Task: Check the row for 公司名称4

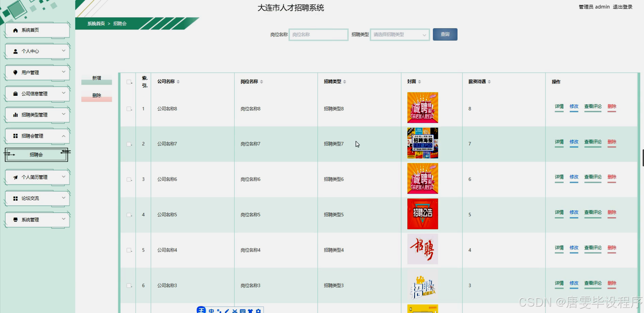Action: pyautogui.click(x=129, y=250)
